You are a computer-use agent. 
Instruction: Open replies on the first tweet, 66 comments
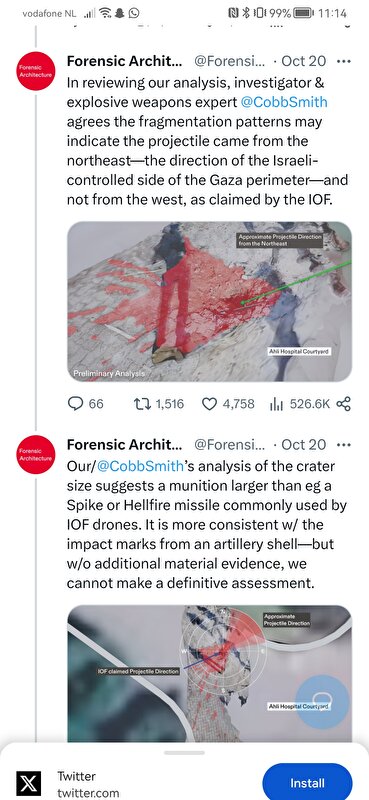[x=86, y=404]
